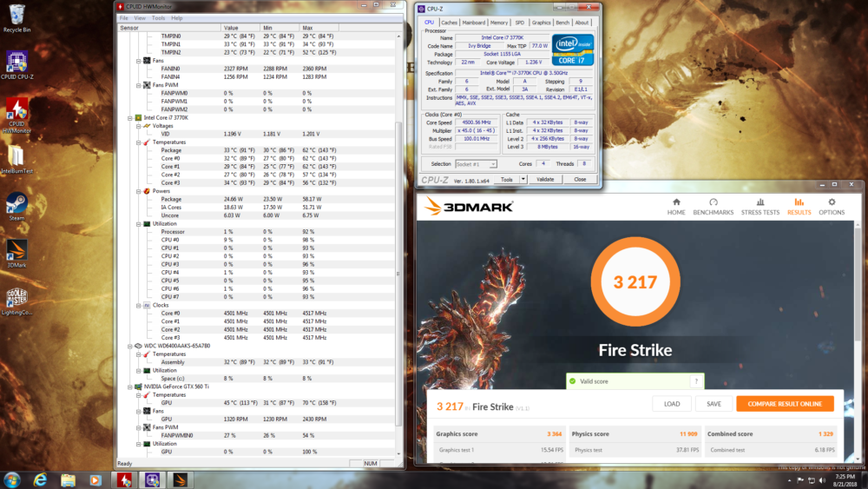Collapse the Intel Core i7 3770K node

pos(130,118)
